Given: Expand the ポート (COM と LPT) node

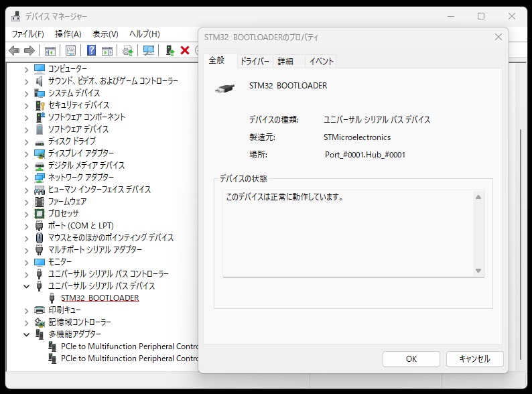Looking at the screenshot, I should pyautogui.click(x=26, y=226).
